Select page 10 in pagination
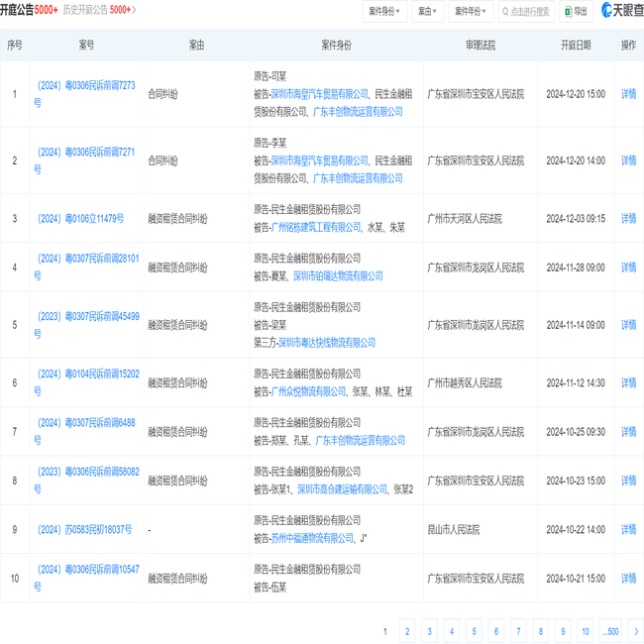This screenshot has width=644, height=644. tap(586, 631)
